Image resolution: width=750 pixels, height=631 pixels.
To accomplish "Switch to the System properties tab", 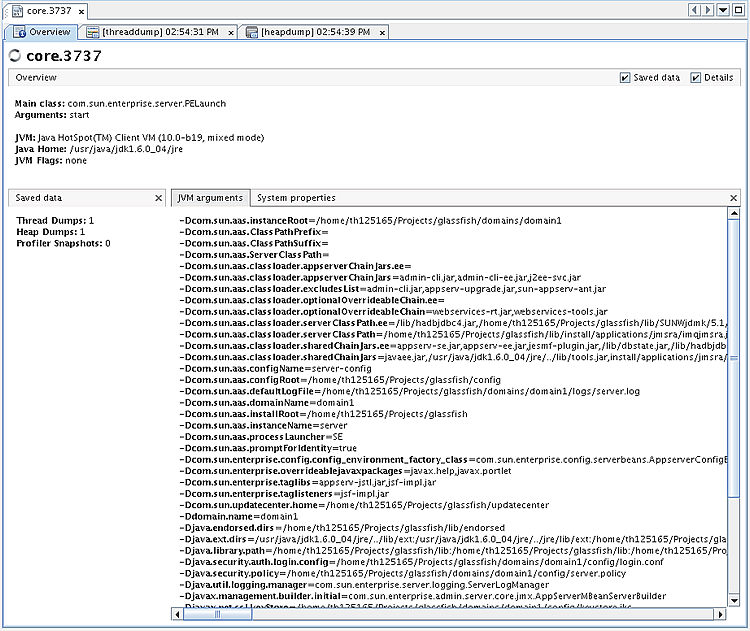I will (296, 198).
